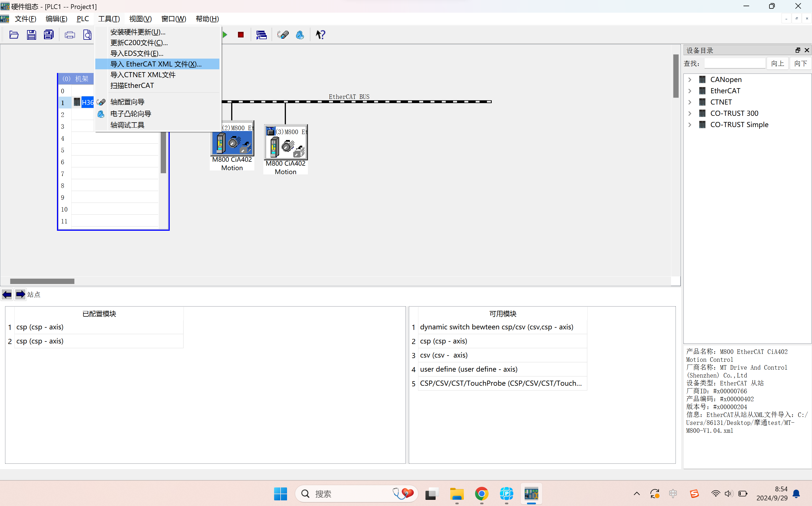Click the green Run PLC button
Viewport: 812px width, 506px height.
pos(225,35)
